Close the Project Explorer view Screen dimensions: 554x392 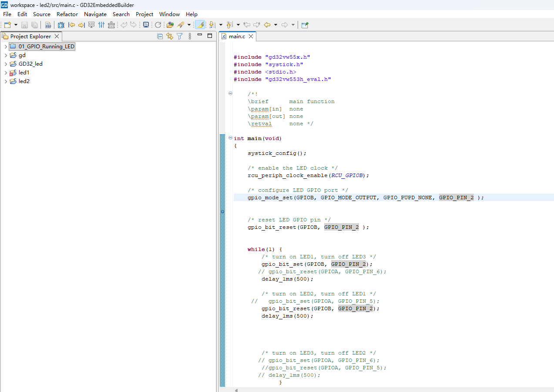click(x=57, y=37)
